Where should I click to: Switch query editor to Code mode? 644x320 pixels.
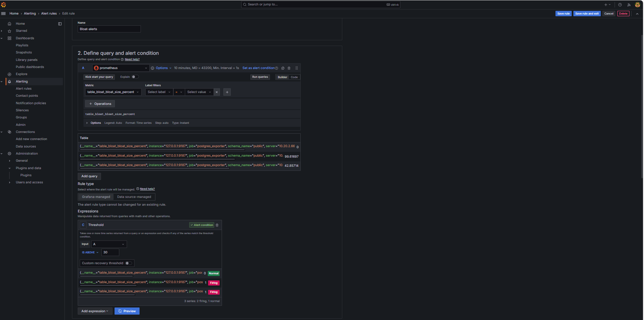[x=294, y=77]
